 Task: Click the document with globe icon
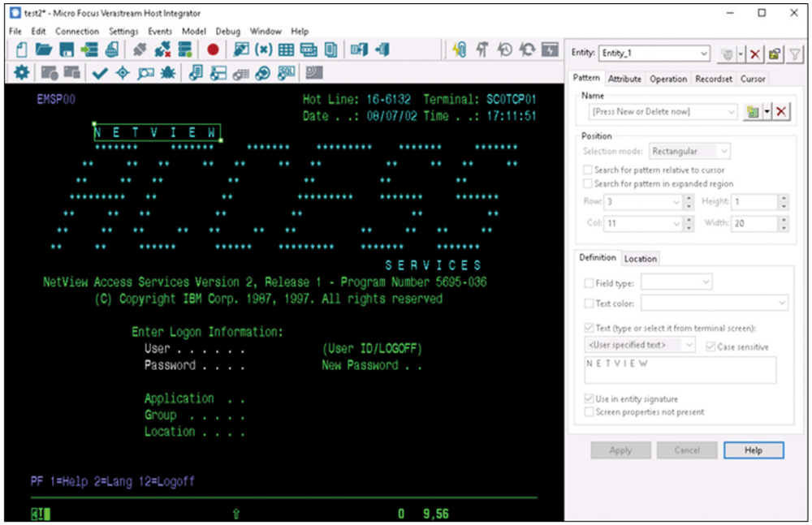[x=112, y=49]
